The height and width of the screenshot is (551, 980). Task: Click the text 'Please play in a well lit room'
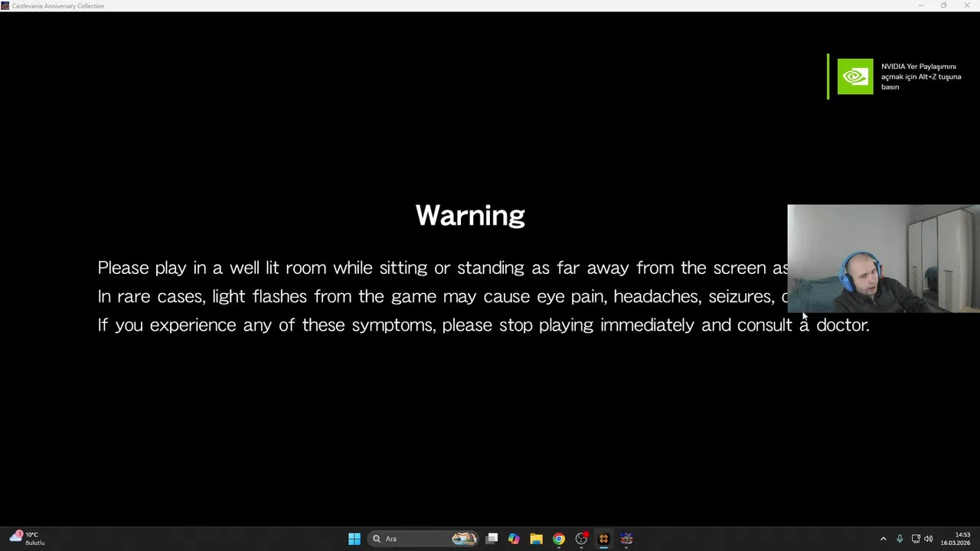tap(212, 268)
